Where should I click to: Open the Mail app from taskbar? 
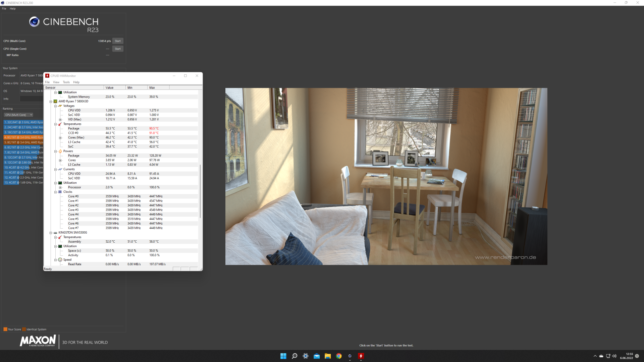click(317, 356)
